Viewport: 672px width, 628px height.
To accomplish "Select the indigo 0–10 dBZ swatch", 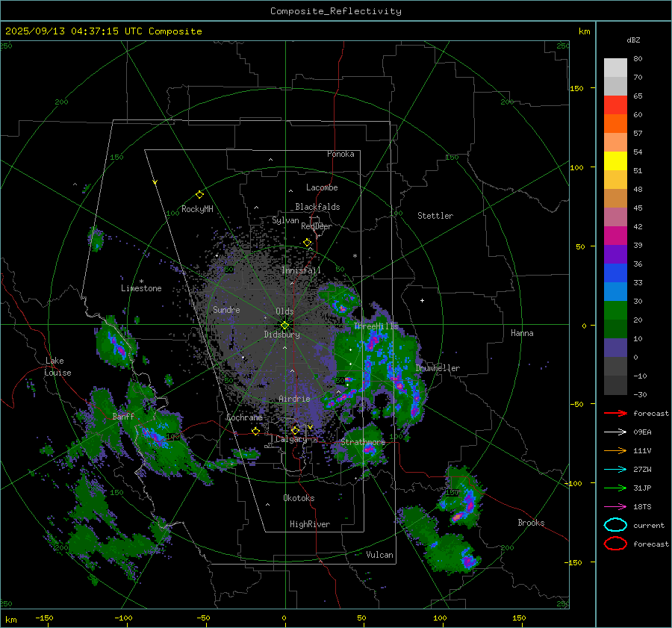I will click(x=615, y=348).
